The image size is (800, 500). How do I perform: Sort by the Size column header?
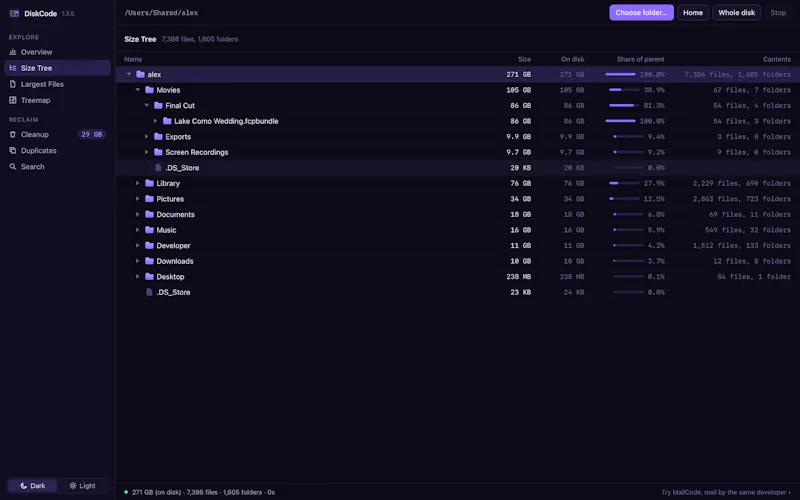(524, 59)
